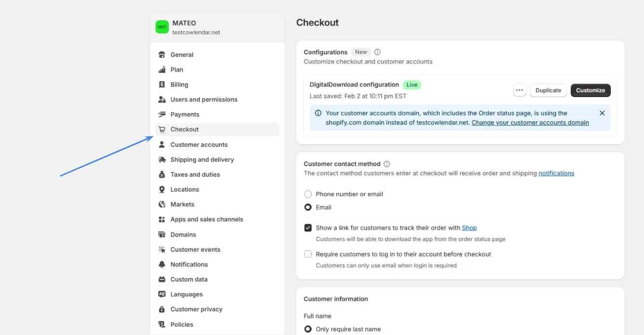The height and width of the screenshot is (335, 644).
Task: Open Billing in the sidebar
Action: (217, 85)
